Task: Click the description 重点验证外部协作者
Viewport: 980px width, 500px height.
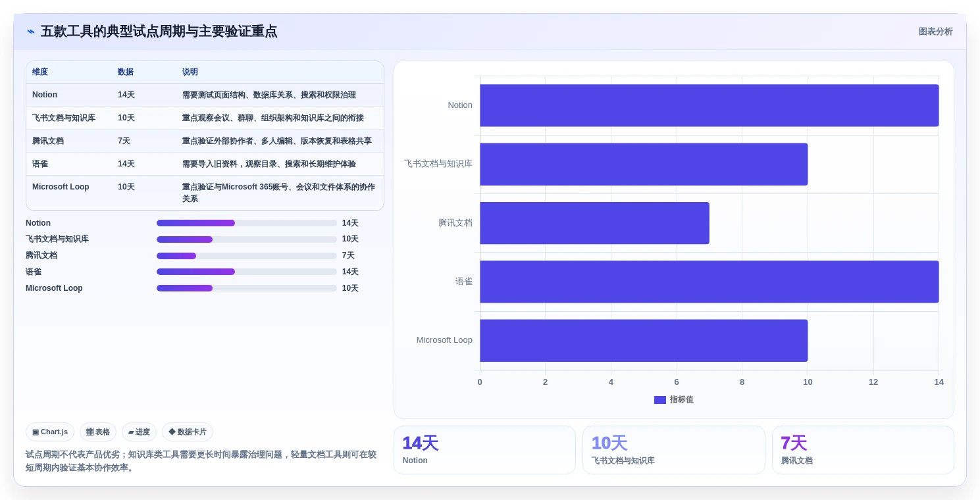Action: coord(277,141)
